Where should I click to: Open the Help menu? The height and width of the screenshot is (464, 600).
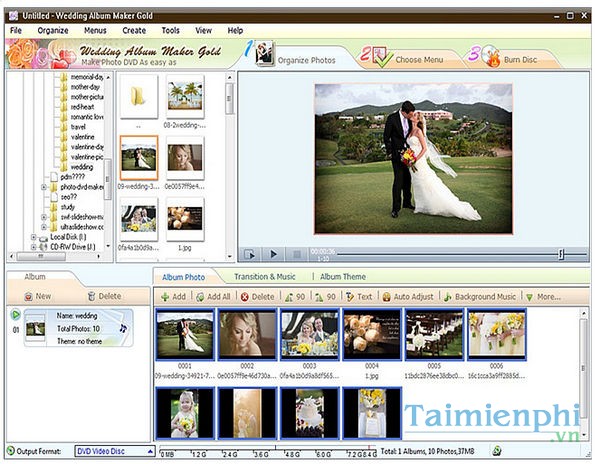[235, 30]
